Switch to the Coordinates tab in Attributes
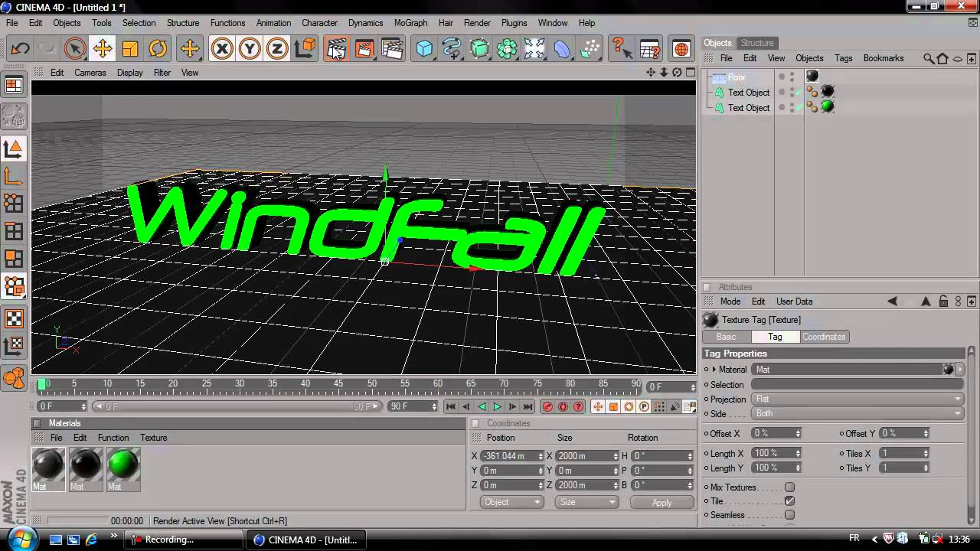This screenshot has height=551, width=980. coord(824,337)
